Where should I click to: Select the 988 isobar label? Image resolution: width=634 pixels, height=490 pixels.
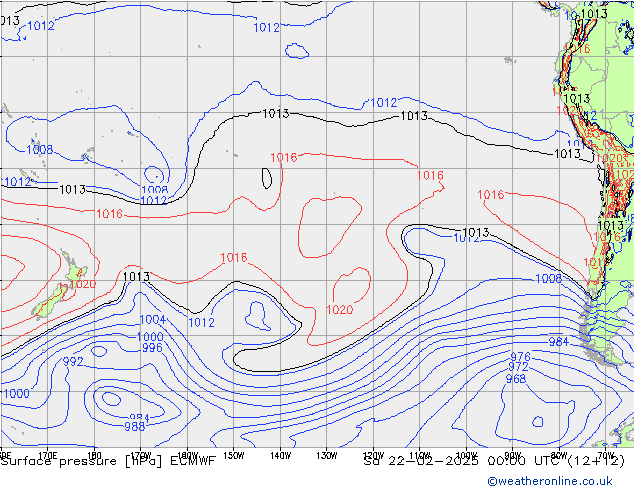pyautogui.click(x=135, y=427)
